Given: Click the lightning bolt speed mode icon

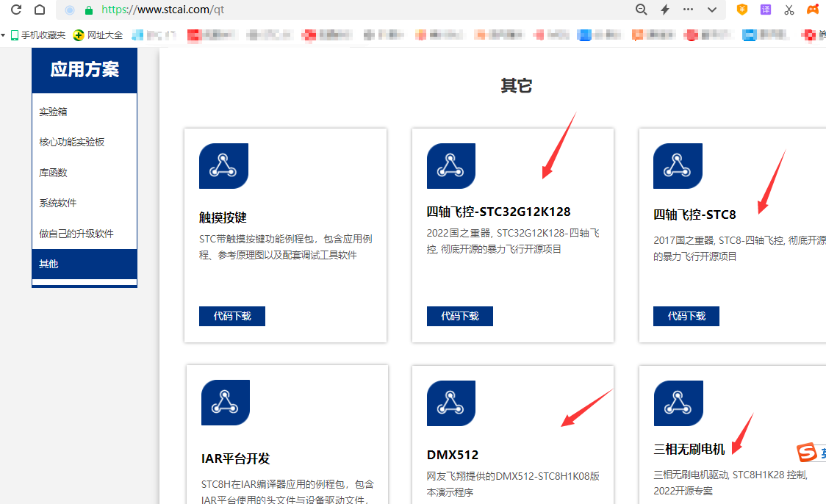Looking at the screenshot, I should (x=665, y=10).
